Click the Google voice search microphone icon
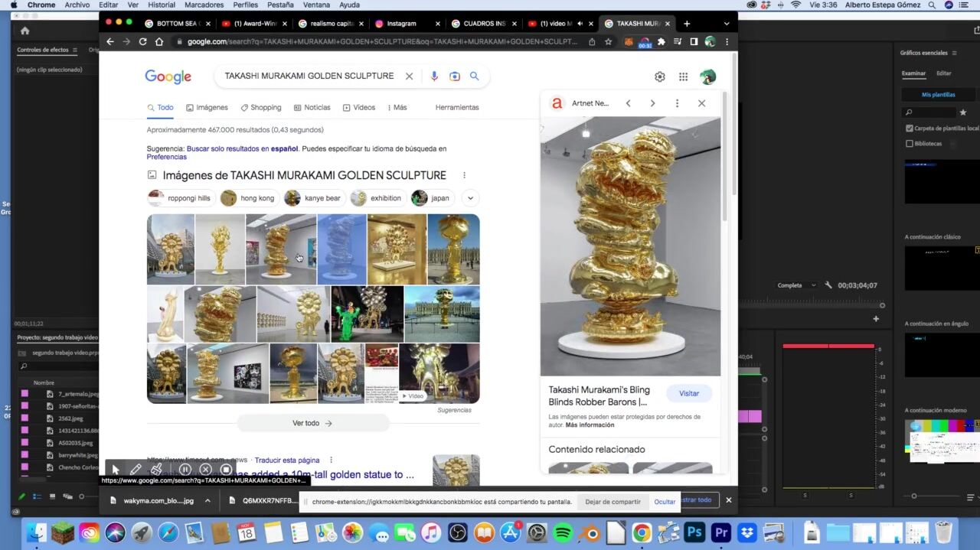 tap(434, 76)
